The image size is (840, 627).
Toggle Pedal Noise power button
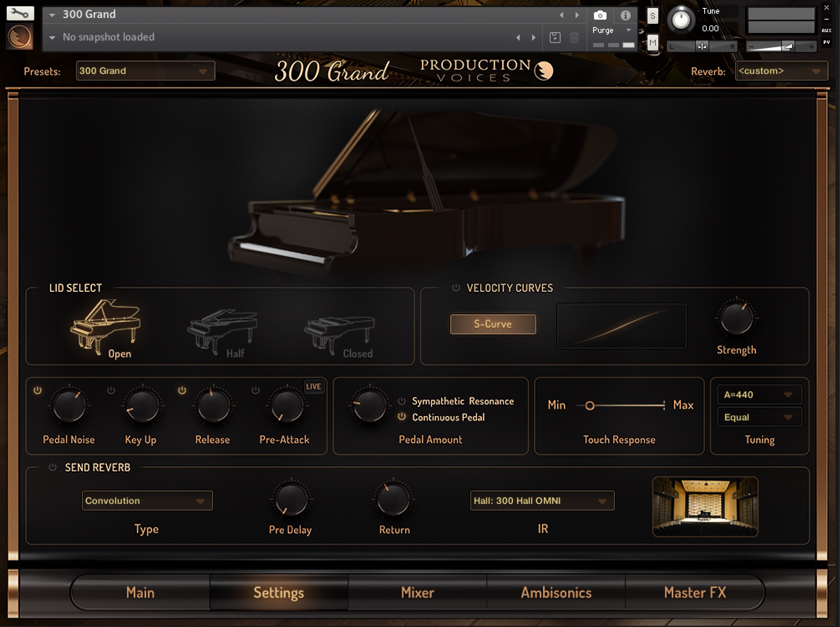38,391
